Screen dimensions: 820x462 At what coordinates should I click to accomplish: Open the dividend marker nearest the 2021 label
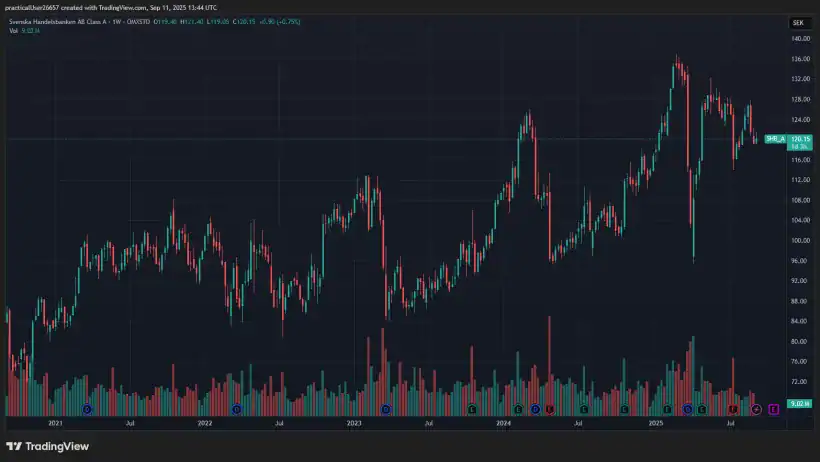[x=87, y=409]
